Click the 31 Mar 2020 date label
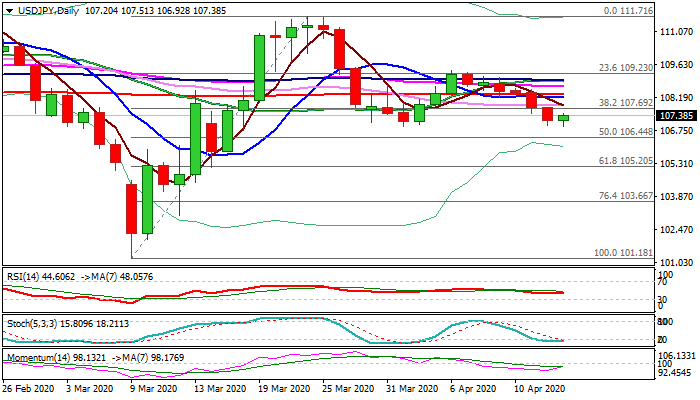The width and height of the screenshot is (700, 400). click(412, 389)
